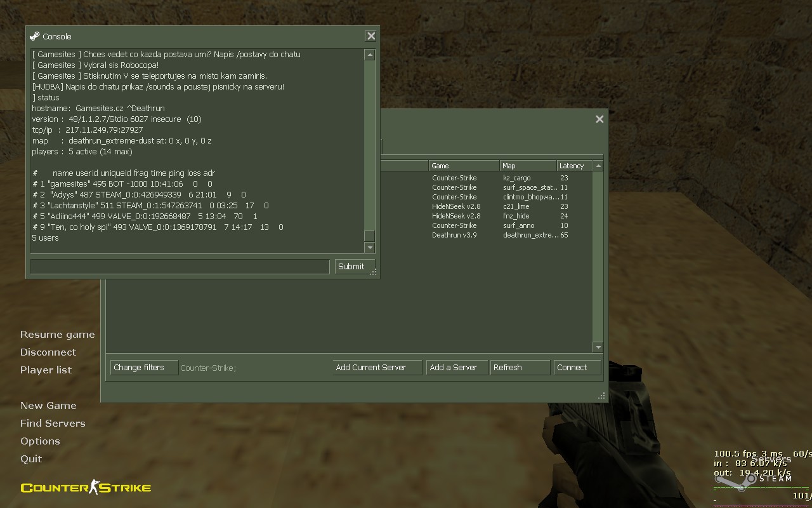
Task: Click the console scroll up arrow
Action: 369,55
